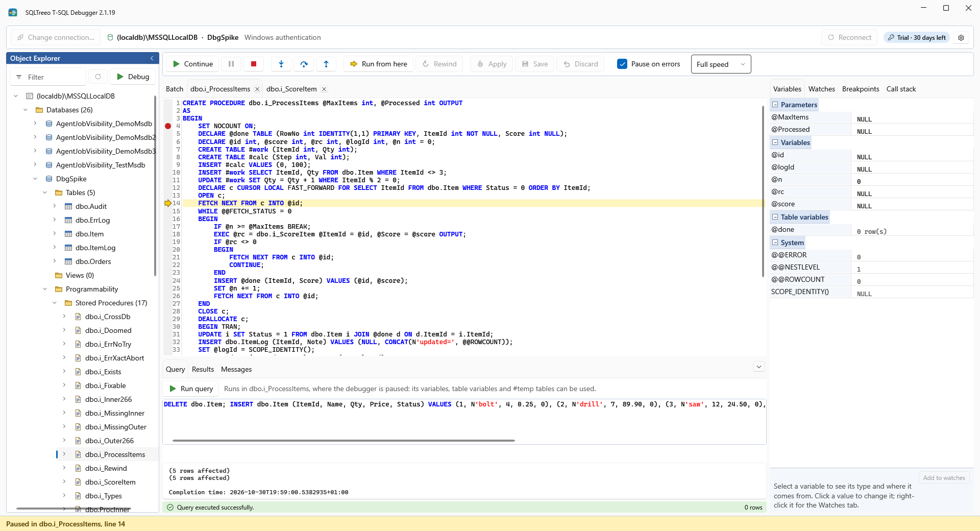Step out with the up-arrow icon
980x531 pixels.
pyautogui.click(x=326, y=64)
